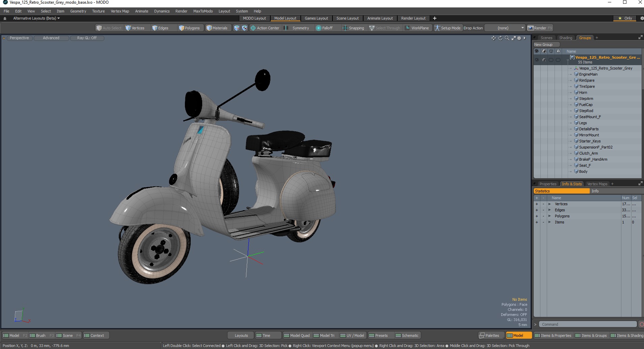Expand Edges statistics row
The height and width of the screenshot is (349, 644).
pos(549,210)
